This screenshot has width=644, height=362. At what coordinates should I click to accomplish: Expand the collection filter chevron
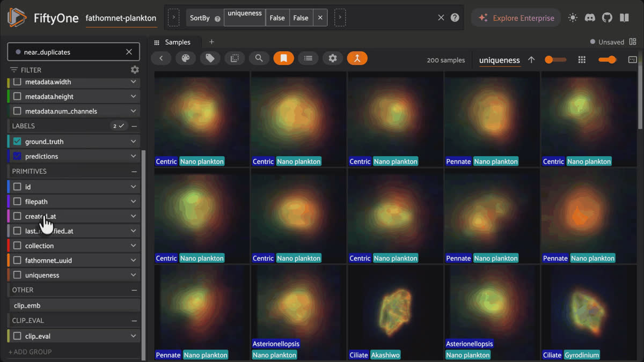coord(133,246)
